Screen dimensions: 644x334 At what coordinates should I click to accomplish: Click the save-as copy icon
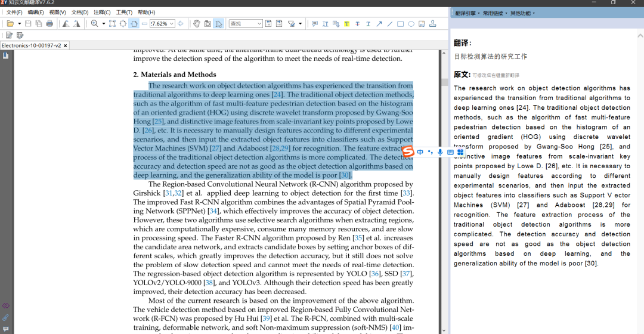(x=39, y=24)
